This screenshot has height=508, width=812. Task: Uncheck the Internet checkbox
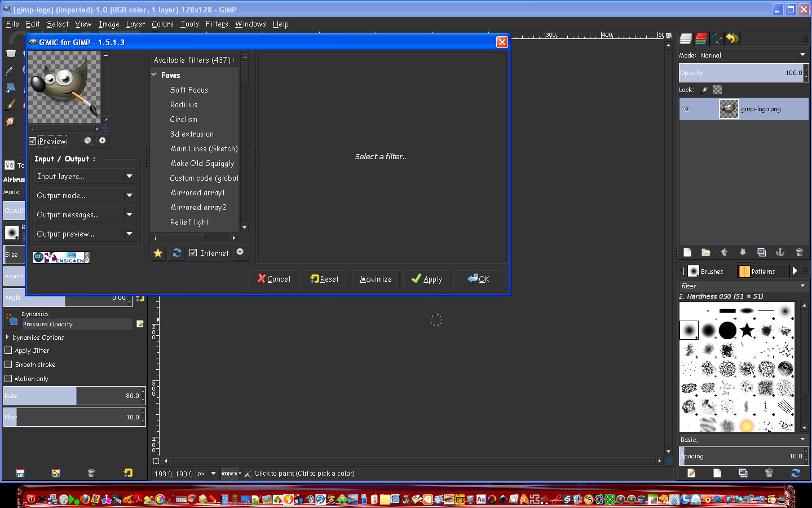193,253
